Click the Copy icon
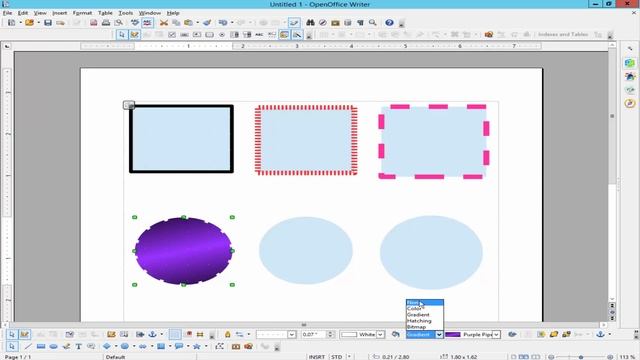The image size is (640, 360). tap(176, 23)
